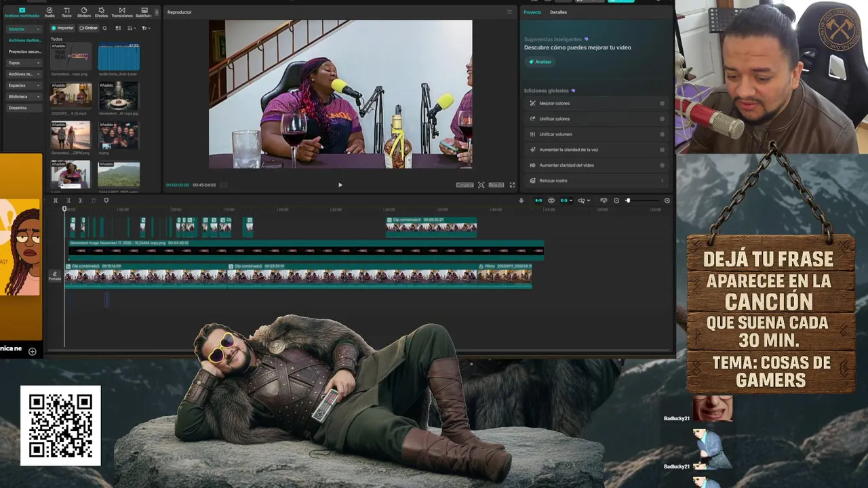
Task: Enable Mejorar colores checkbox
Action: click(x=662, y=103)
